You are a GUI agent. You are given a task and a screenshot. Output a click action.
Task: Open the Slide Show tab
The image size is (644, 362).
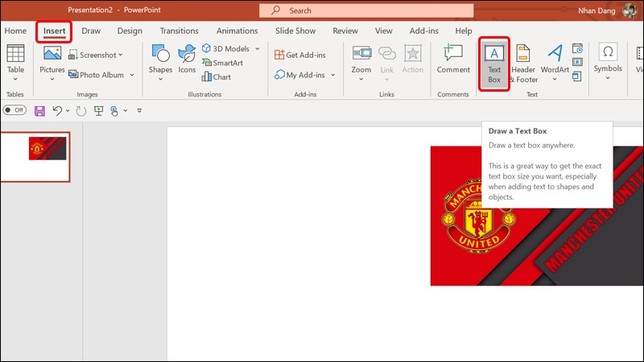295,31
